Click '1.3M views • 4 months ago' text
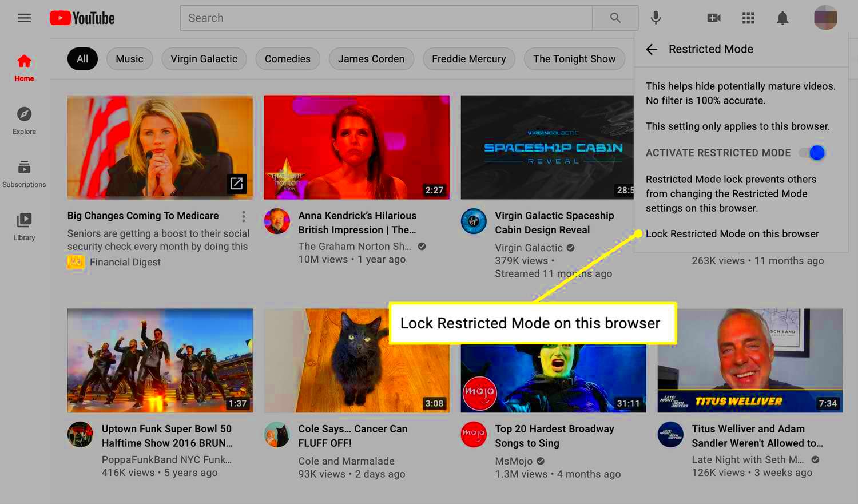 (x=558, y=474)
